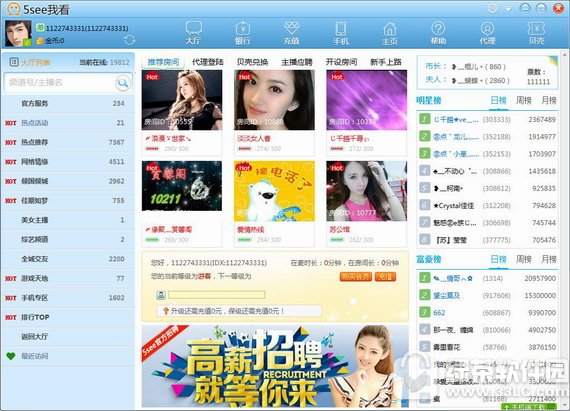Click the orange buy membership button
Screen dimensions: 570x411
click(356, 277)
